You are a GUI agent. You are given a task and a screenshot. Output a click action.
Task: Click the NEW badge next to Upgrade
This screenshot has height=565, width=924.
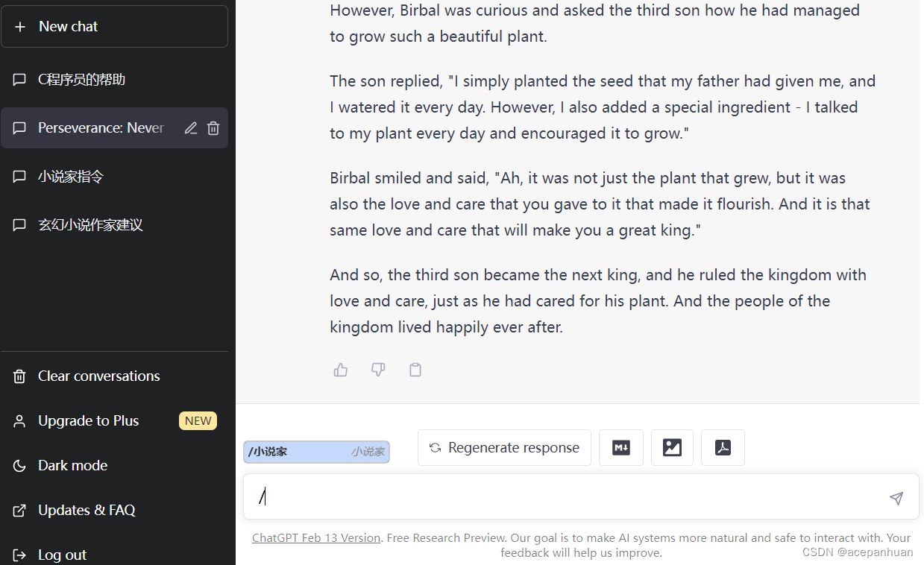(198, 421)
